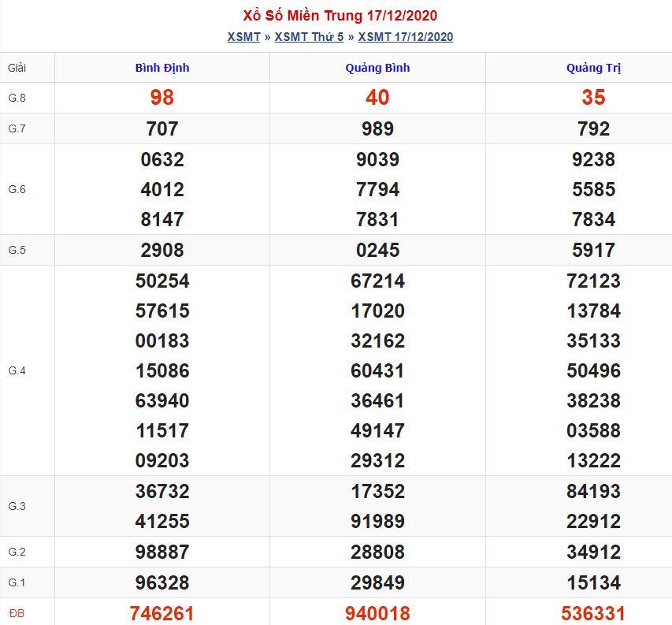Screen dimensions: 672x625
Task: Open the Quảng Trị province link
Action: point(593,68)
